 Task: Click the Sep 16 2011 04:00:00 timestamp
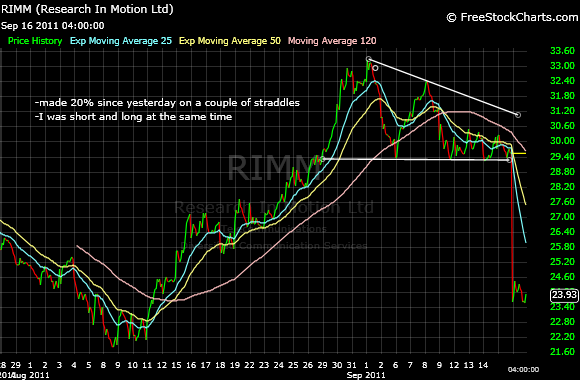[53, 26]
